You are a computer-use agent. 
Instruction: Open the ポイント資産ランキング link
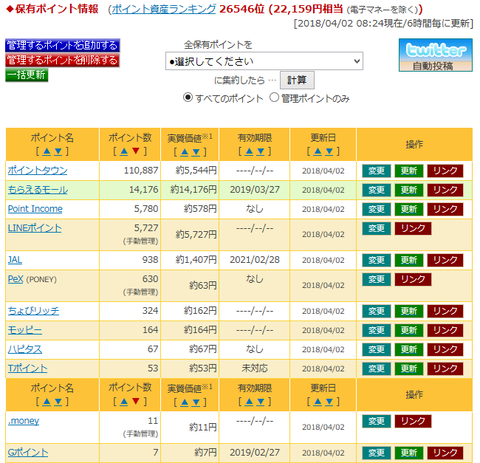click(164, 9)
